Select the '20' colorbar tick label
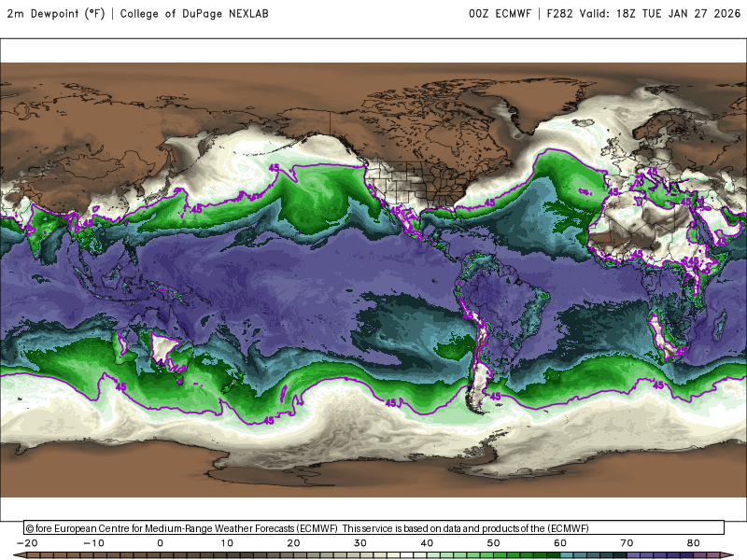 click(x=293, y=543)
